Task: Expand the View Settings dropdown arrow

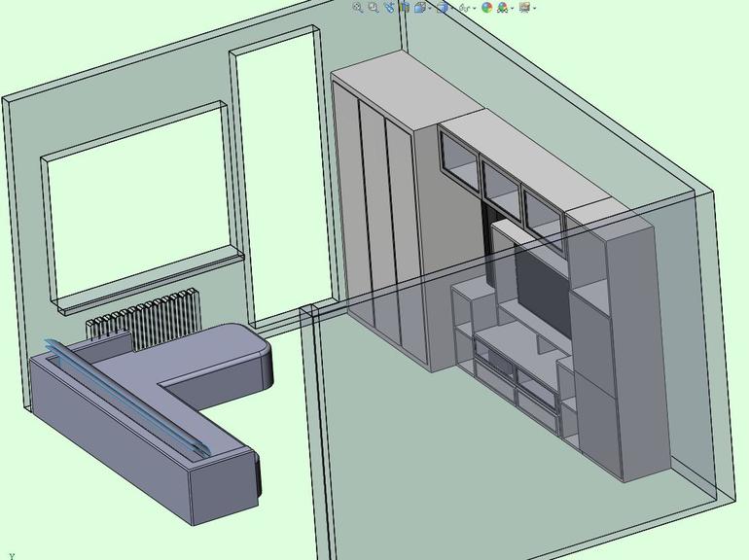Action: point(534,8)
